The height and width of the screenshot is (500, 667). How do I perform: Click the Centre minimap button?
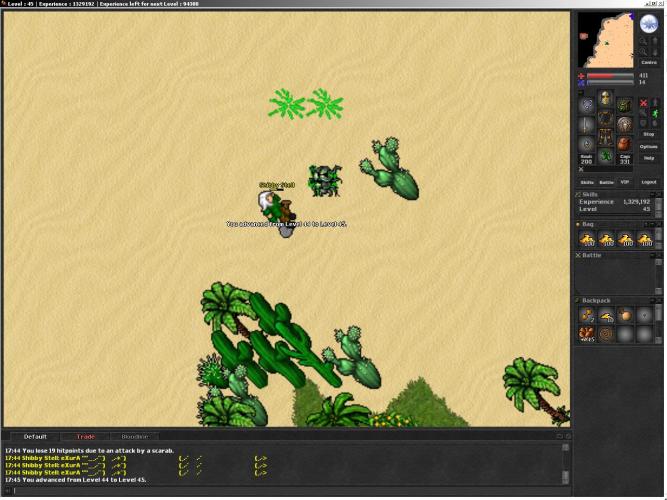click(x=649, y=62)
